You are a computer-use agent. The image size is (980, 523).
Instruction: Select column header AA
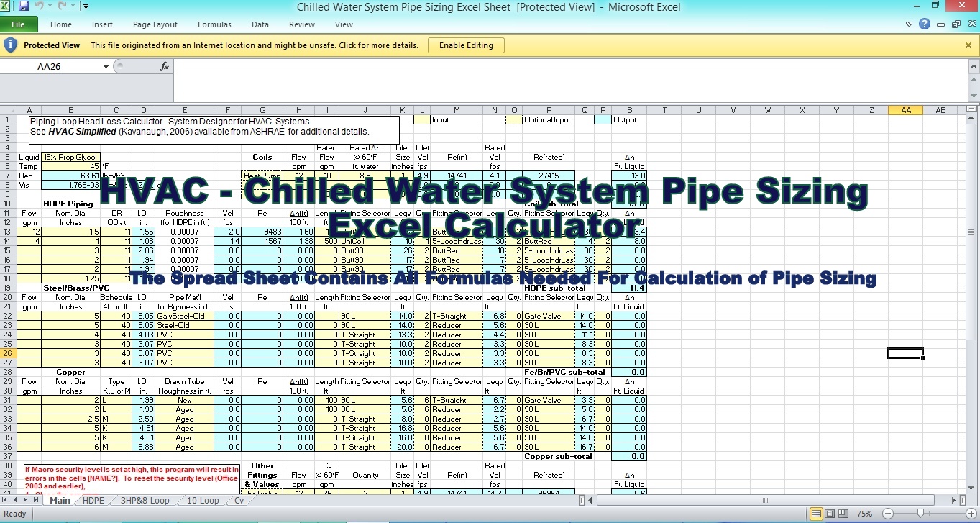(906, 110)
